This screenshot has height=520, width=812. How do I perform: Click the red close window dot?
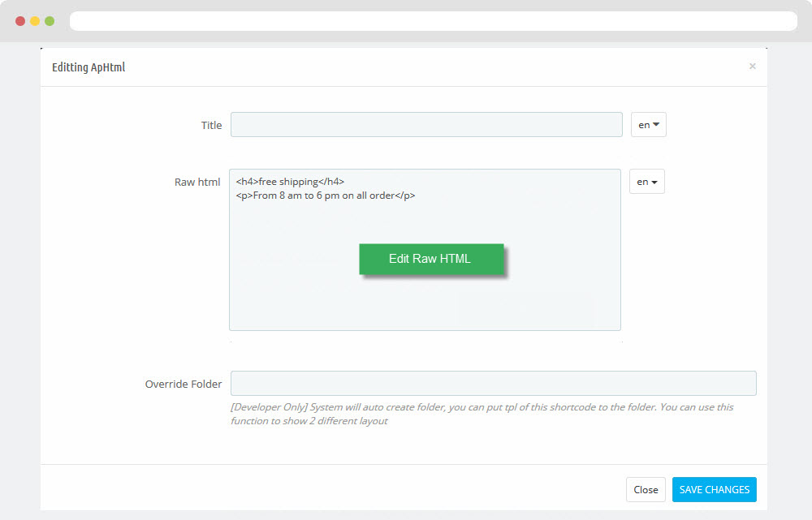click(20, 21)
